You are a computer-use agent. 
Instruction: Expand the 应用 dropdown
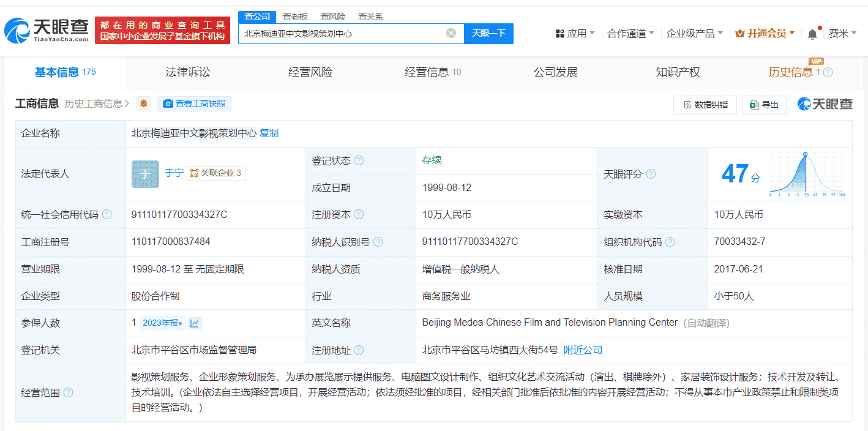[574, 34]
